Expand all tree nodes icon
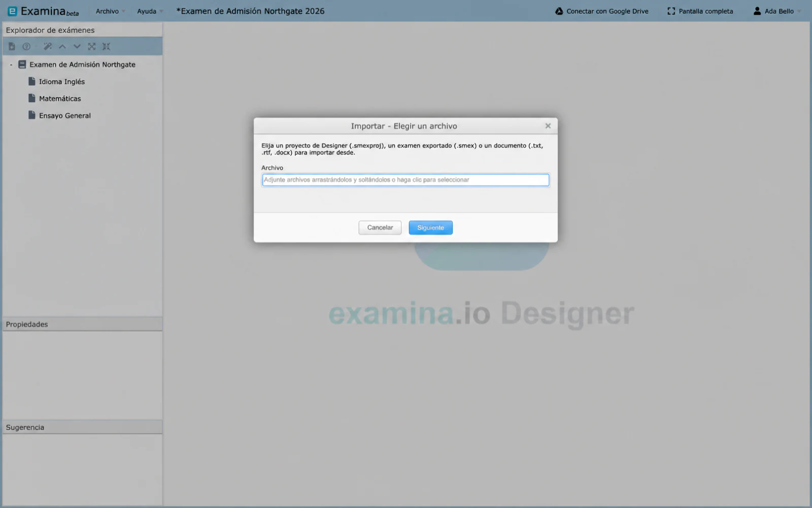The width and height of the screenshot is (812, 508). (92, 46)
